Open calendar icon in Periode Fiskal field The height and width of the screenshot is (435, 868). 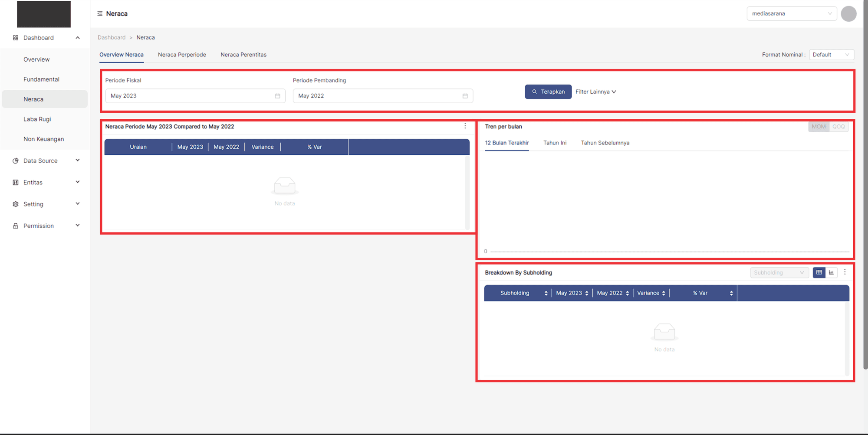277,96
